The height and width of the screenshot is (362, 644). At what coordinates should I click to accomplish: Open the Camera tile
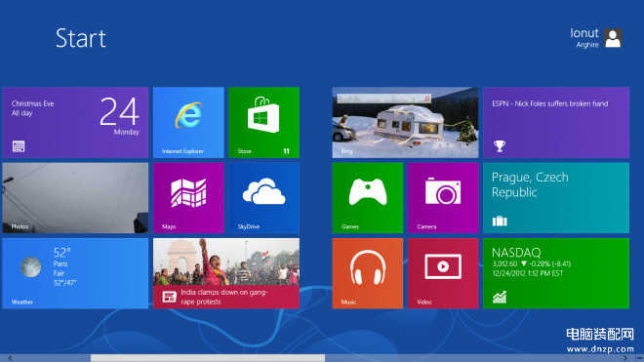coord(443,198)
